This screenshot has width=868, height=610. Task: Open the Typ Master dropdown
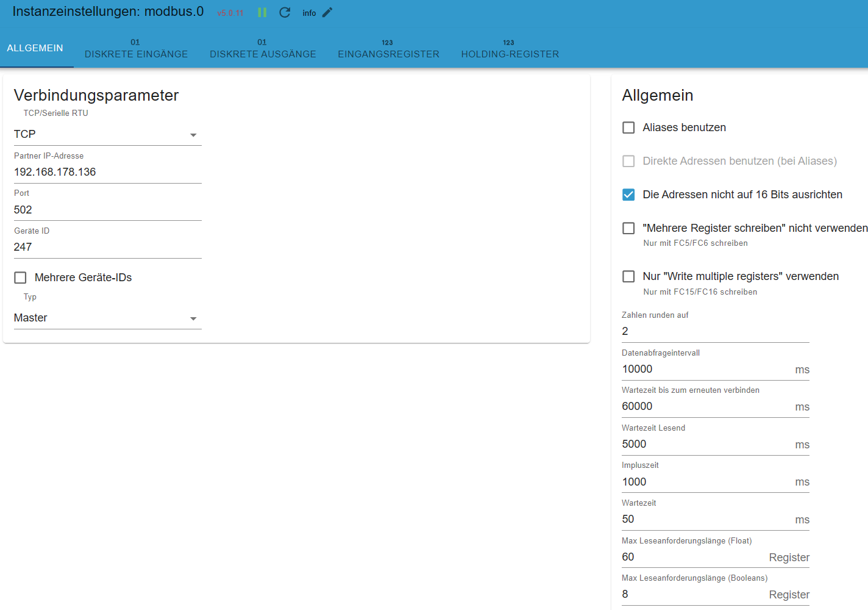click(x=107, y=318)
